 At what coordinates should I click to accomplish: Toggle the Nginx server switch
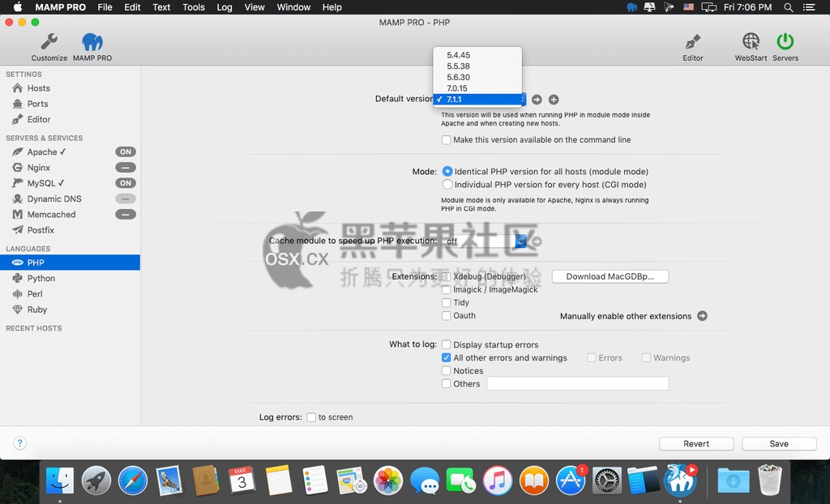pyautogui.click(x=126, y=168)
